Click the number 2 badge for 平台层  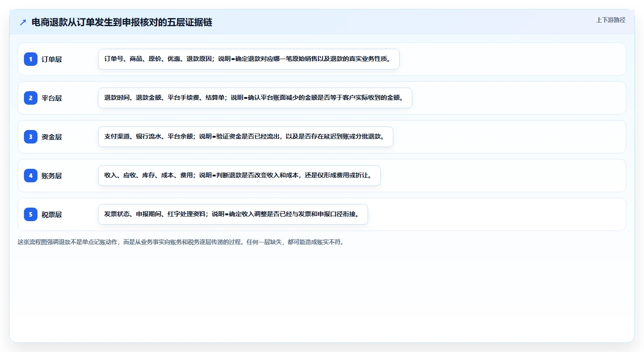pyautogui.click(x=31, y=98)
